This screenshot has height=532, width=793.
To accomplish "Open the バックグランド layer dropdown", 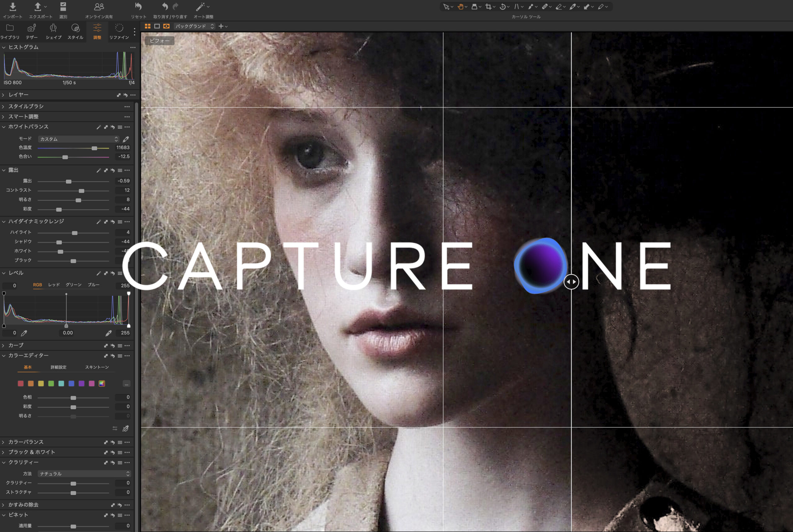I will pyautogui.click(x=194, y=26).
